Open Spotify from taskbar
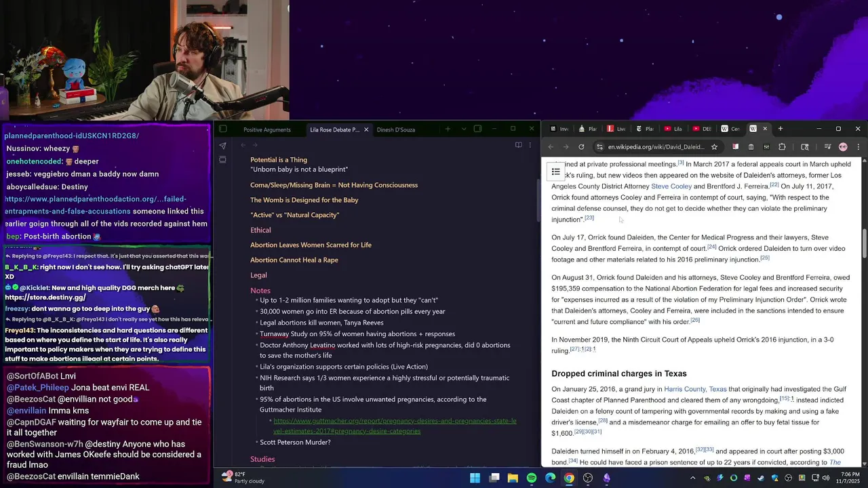Screen dimensions: 868x488 532,478
